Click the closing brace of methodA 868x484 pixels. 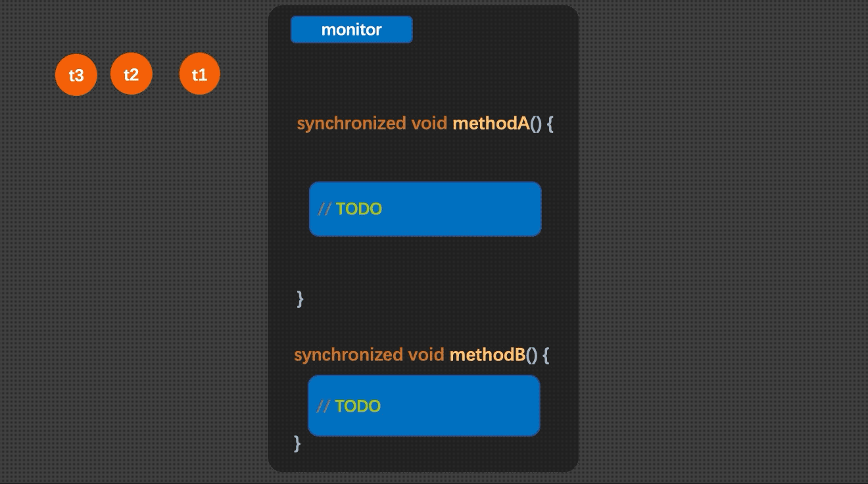pos(301,299)
